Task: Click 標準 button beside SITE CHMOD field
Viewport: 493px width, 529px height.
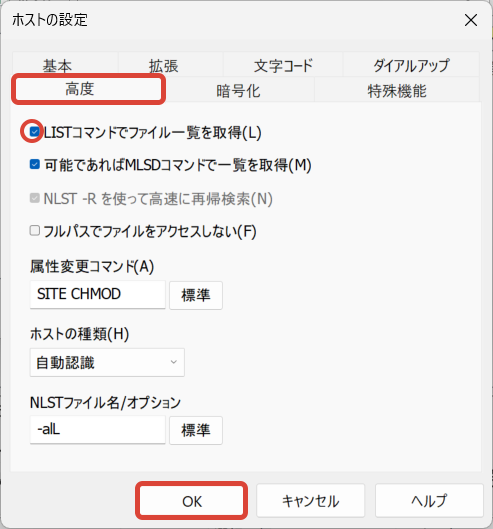Action: [196, 295]
